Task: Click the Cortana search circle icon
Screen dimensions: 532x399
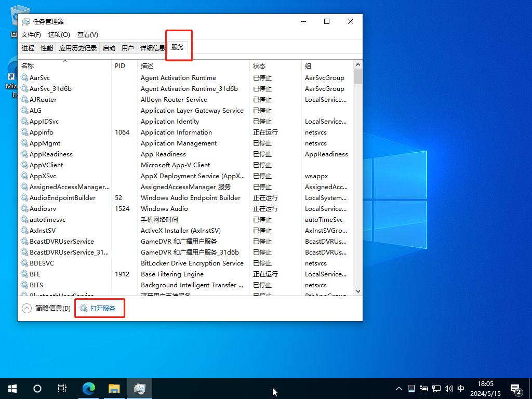Action: click(x=37, y=388)
